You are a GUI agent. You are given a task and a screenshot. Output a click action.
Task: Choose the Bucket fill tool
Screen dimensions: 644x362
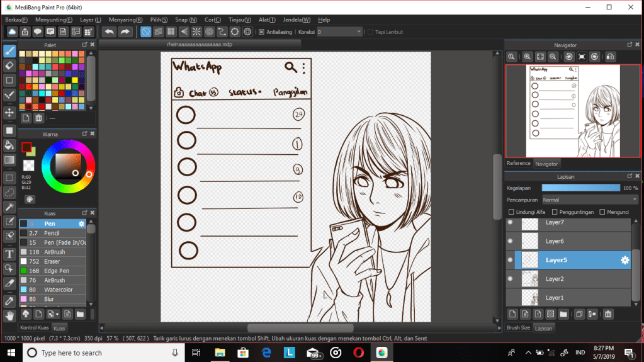pos(9,145)
